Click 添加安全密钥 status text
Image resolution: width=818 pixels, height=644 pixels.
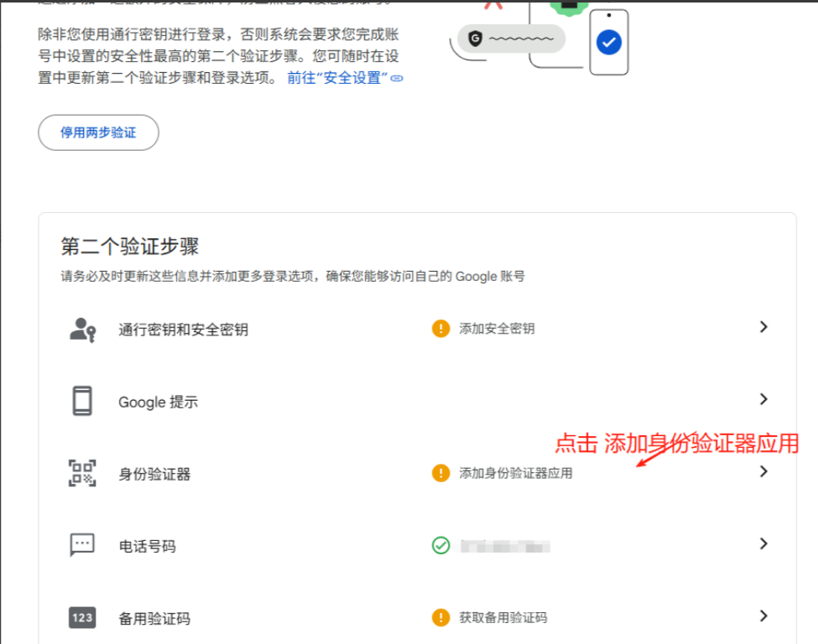click(x=497, y=329)
